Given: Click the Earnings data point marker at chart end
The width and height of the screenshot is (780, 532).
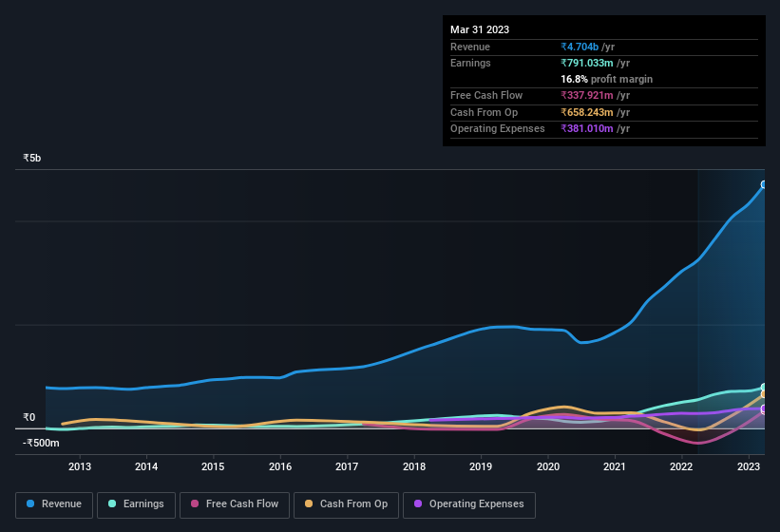Looking at the screenshot, I should (x=764, y=388).
